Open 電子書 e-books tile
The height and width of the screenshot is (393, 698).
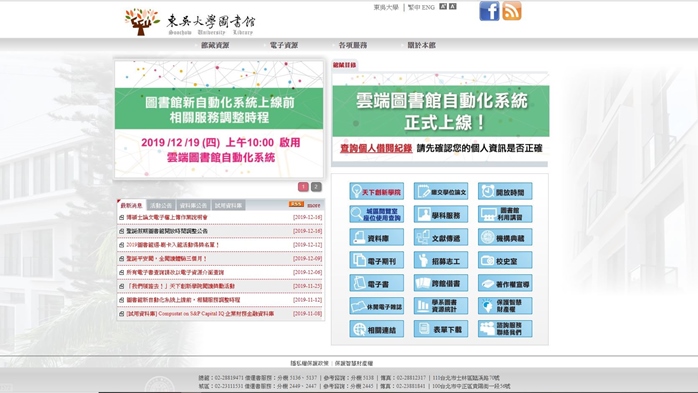pyautogui.click(x=377, y=283)
